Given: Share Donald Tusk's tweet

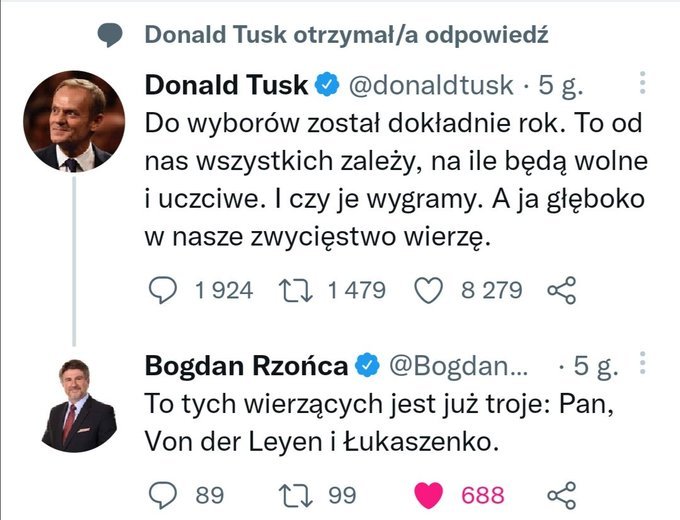Looking at the screenshot, I should [x=563, y=291].
